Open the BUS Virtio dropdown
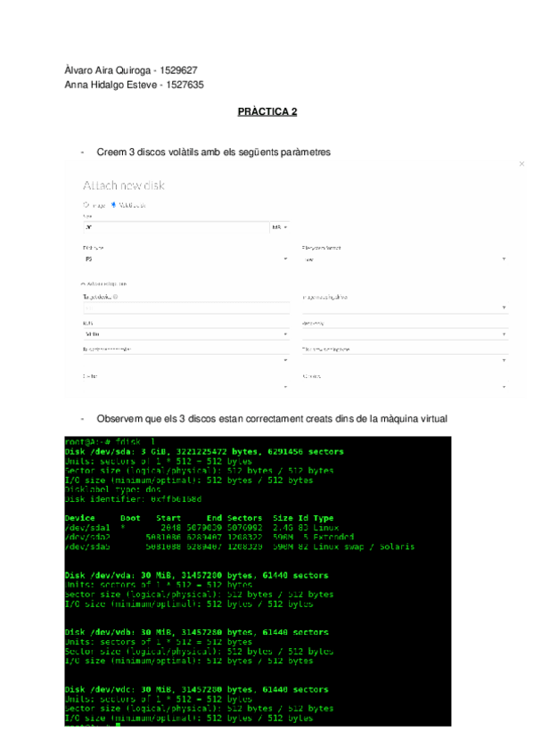Screen dimensions: 534x756 pos(185,333)
